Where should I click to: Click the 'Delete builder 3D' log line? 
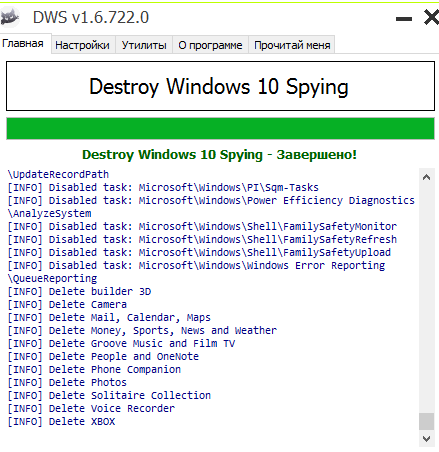point(79,292)
